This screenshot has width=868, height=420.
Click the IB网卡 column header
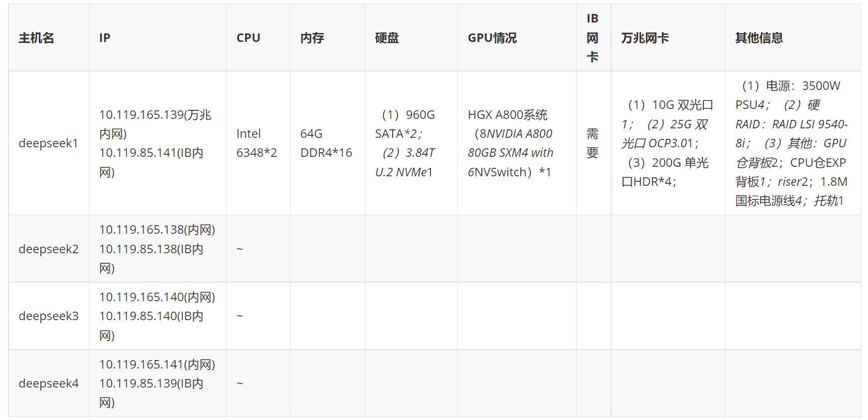593,38
